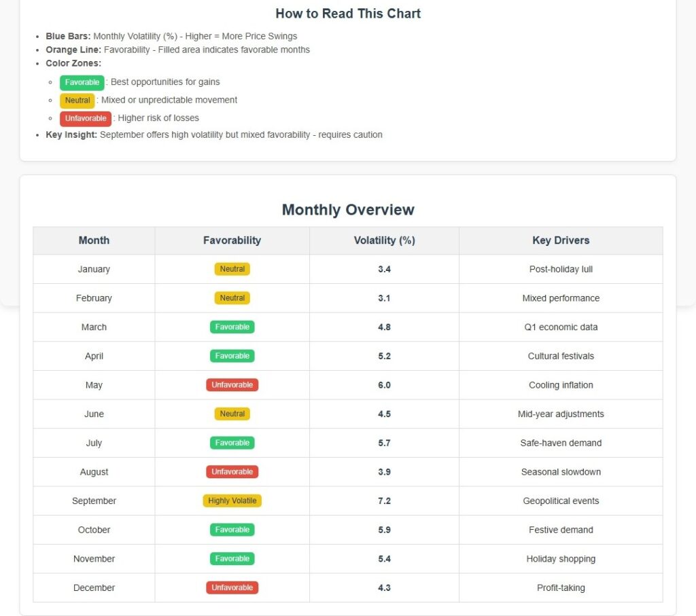The height and width of the screenshot is (616, 696).
Task: Click the Volatility (%) column header
Action: click(x=384, y=240)
